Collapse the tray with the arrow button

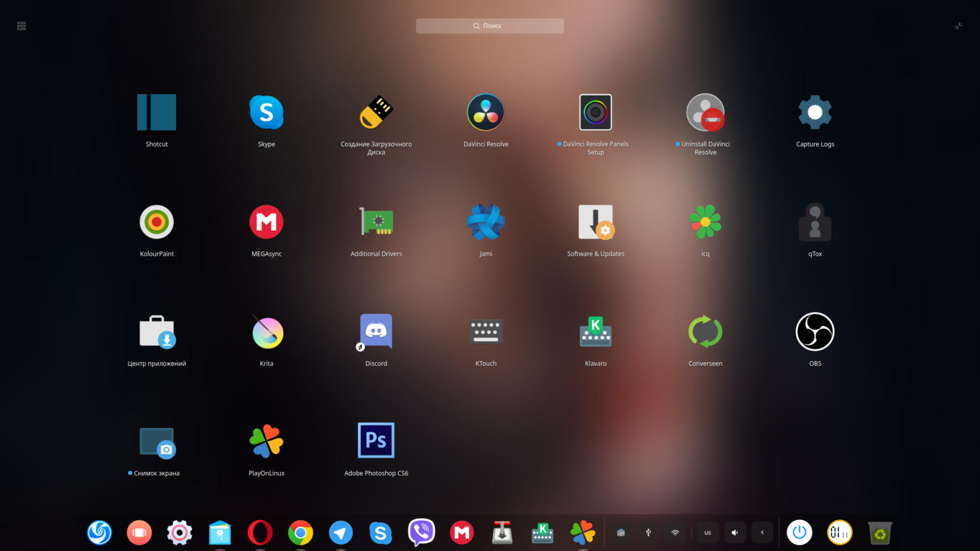click(762, 533)
